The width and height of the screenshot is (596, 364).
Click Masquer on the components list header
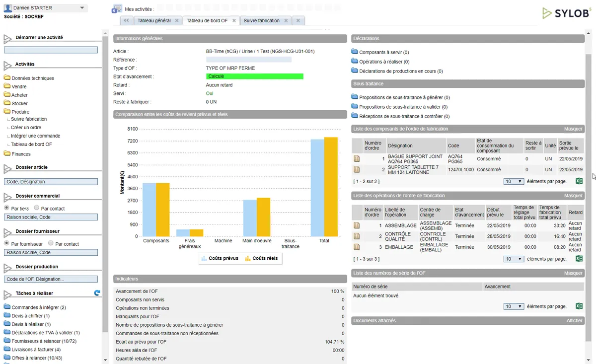(x=573, y=129)
